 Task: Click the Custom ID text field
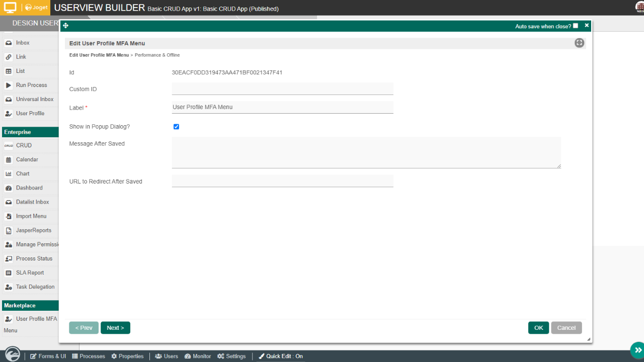(x=282, y=89)
